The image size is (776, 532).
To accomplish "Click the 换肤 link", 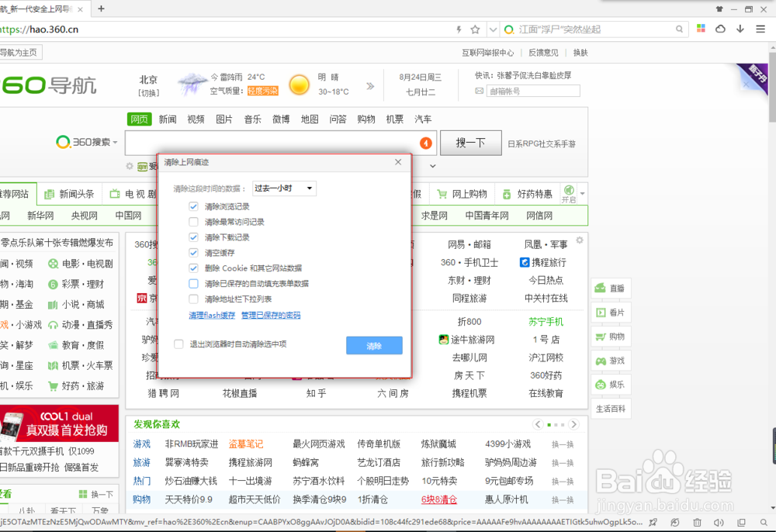I will [580, 53].
